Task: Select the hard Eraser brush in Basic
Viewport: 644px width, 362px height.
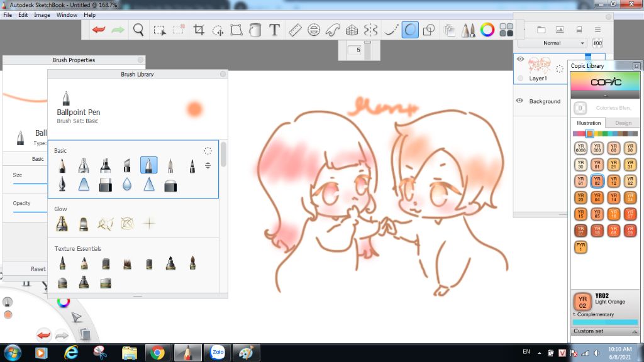Action: [x=106, y=185]
